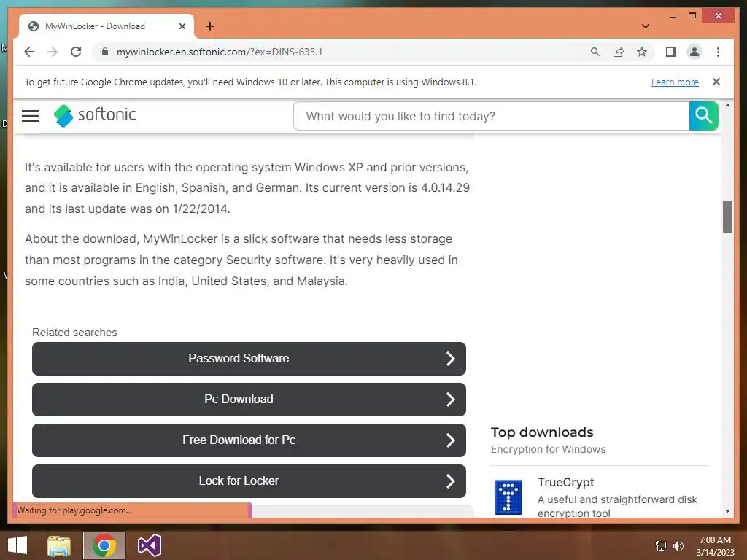Open Visual Studio from taskbar
The image size is (747, 560).
click(149, 545)
